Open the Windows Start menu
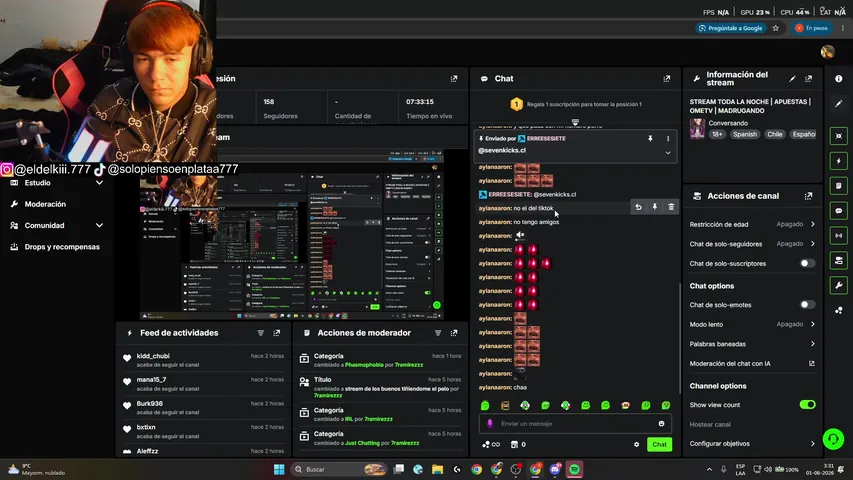Viewport: 853px width, 480px height. tap(279, 469)
